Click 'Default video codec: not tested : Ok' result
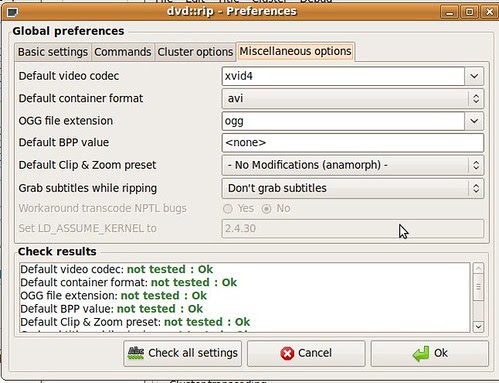 [x=116, y=269]
